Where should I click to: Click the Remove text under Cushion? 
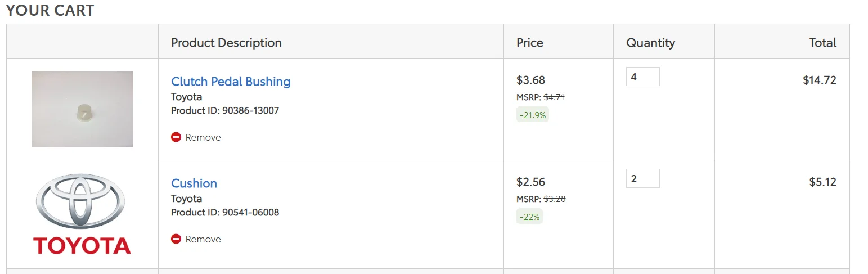(203, 239)
